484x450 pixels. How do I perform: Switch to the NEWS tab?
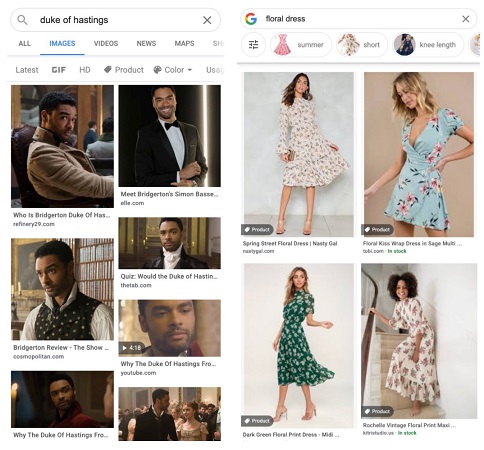tap(146, 43)
